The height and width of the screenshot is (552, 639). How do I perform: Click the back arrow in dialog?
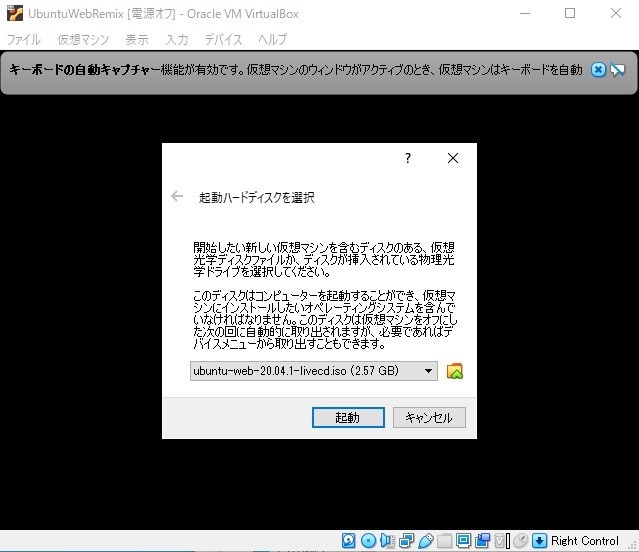[177, 196]
